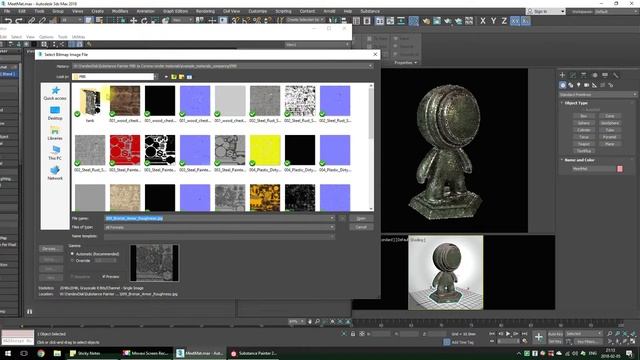Image resolution: width=640 pixels, height=360 pixels.
Task: Click the object color swatch
Action: (x=620, y=169)
